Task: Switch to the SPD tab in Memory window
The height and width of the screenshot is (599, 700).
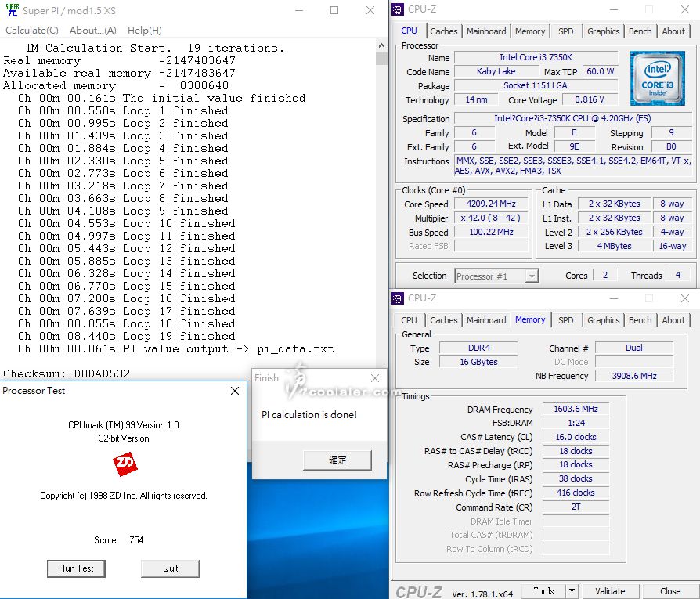Action: point(565,320)
